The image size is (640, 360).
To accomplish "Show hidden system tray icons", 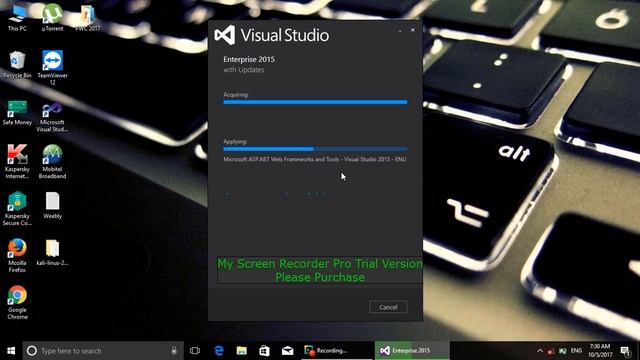I will pos(540,351).
